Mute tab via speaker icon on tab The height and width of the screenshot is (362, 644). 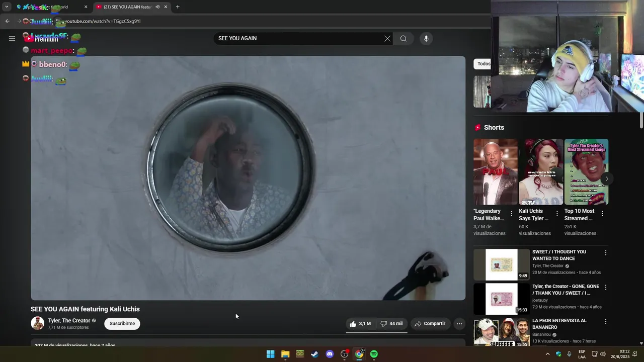coord(157,7)
